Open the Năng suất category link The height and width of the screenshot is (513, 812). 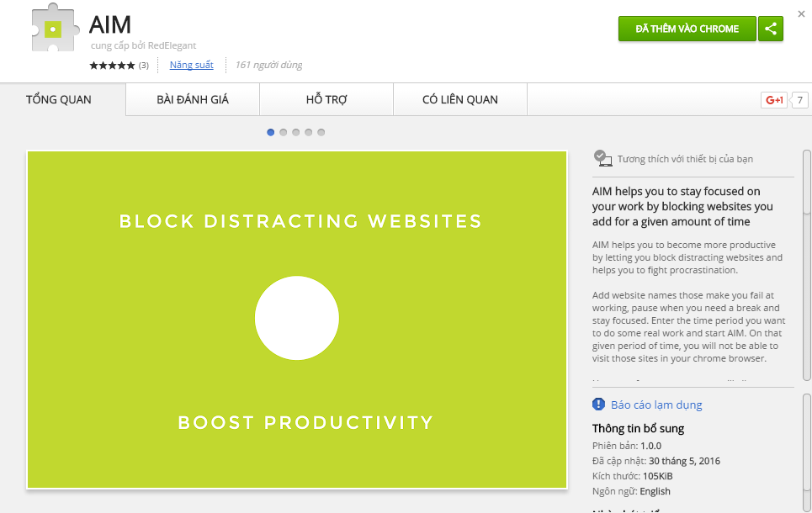click(192, 65)
